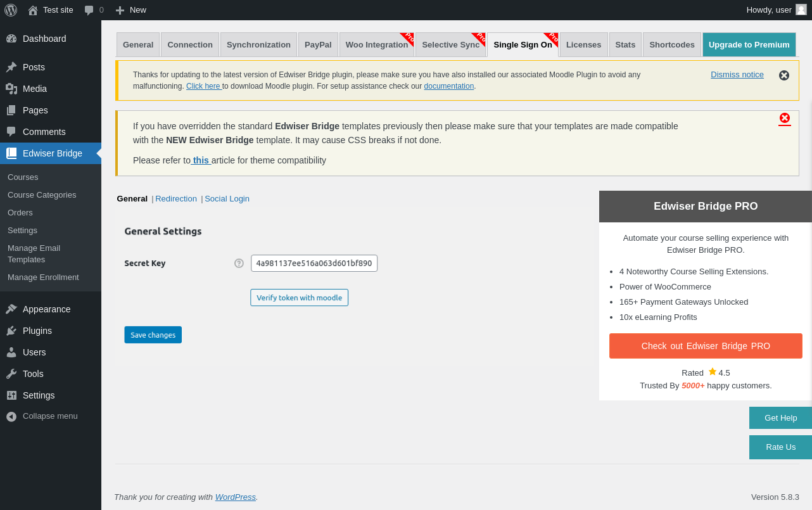The image size is (812, 510).
Task: Open Settings under Edwiser Bridge submenu
Action: (x=22, y=231)
